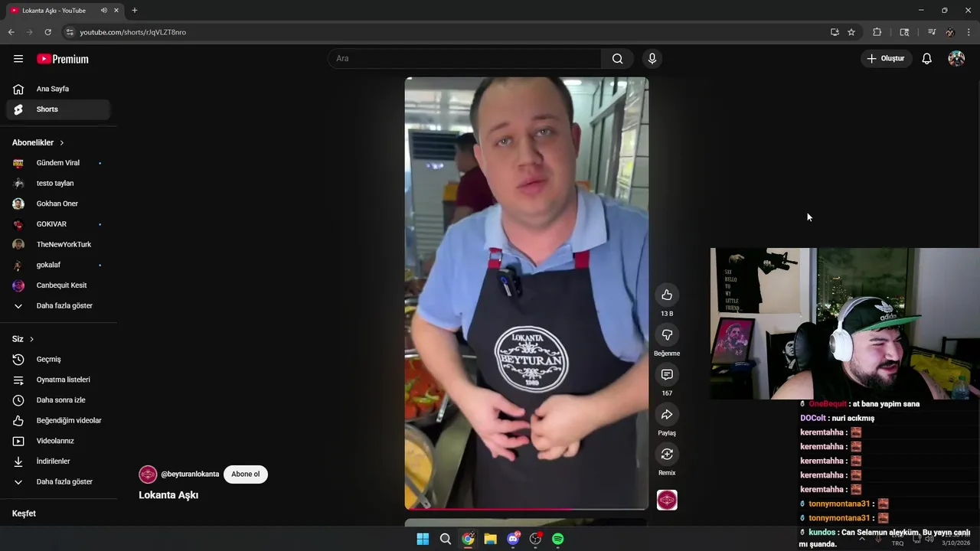
Task: Click the address bar URL
Action: (x=133, y=32)
